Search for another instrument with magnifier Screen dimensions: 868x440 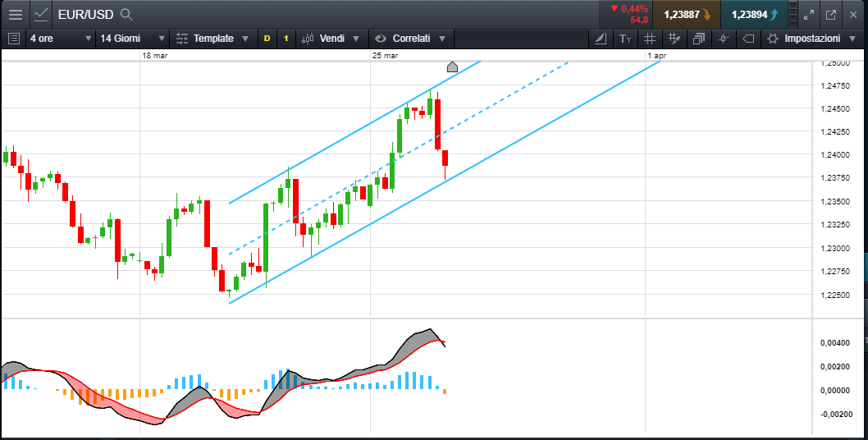coord(126,15)
